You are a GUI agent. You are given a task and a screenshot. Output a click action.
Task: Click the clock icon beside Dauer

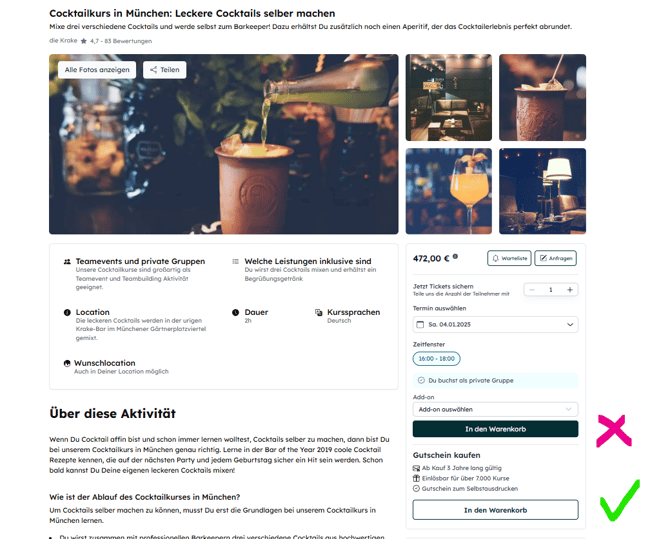(x=235, y=312)
